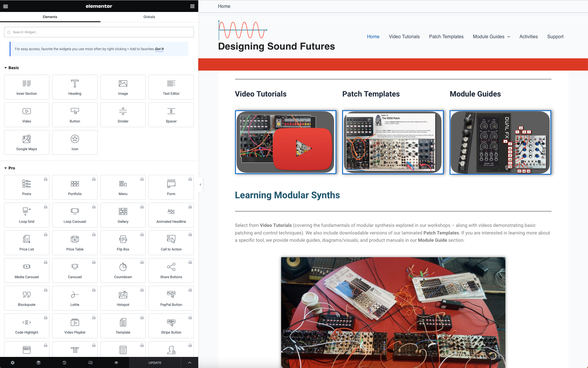The height and width of the screenshot is (368, 588).
Task: Dismiss the tip with Got It
Action: (x=159, y=49)
